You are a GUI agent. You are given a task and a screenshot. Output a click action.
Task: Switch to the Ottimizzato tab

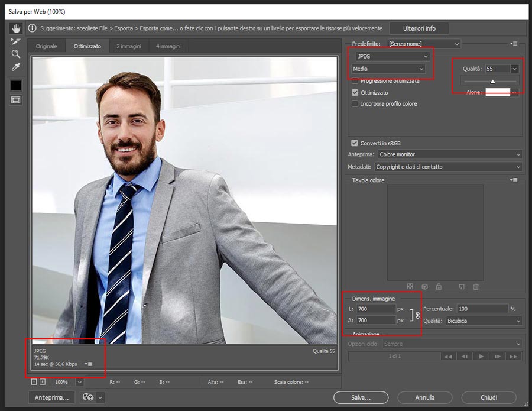tap(87, 46)
